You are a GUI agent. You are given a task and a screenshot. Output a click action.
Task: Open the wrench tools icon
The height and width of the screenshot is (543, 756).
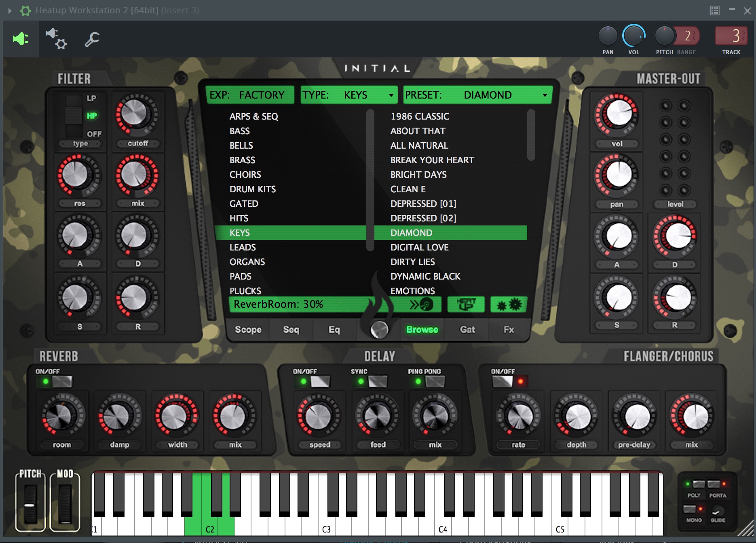click(x=92, y=39)
